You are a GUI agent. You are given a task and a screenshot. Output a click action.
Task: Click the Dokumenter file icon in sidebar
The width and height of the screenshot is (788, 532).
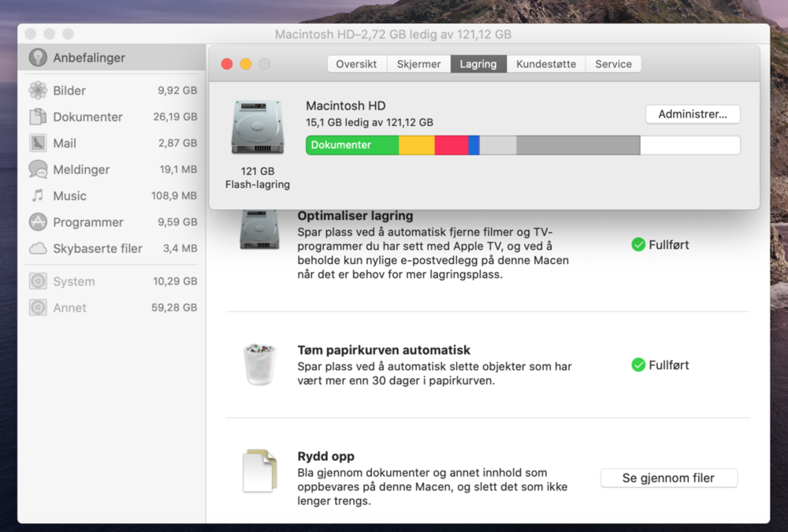click(x=38, y=117)
